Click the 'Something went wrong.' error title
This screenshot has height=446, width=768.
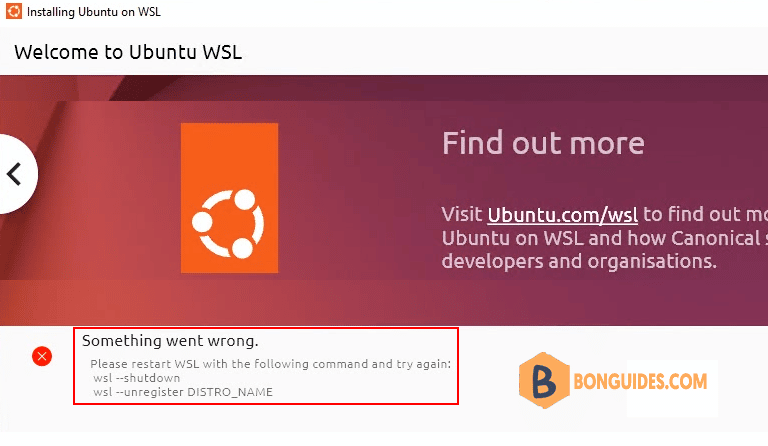pyautogui.click(x=170, y=341)
